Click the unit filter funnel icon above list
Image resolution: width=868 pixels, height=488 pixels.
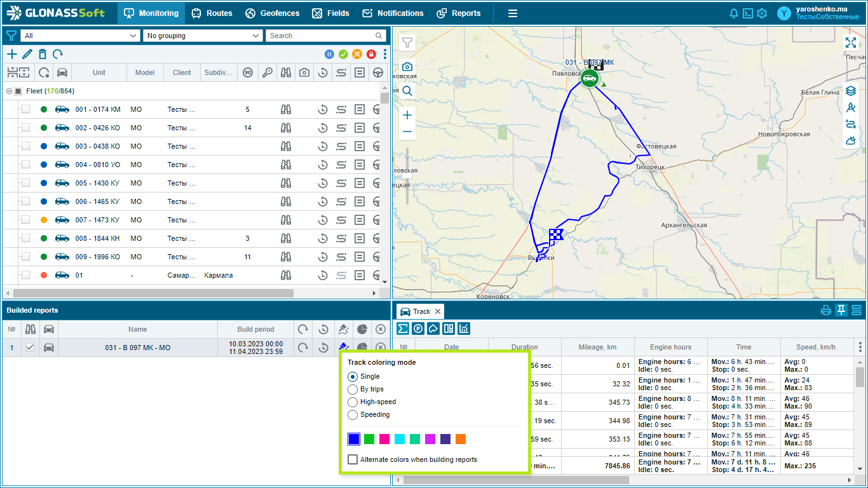coord(11,36)
